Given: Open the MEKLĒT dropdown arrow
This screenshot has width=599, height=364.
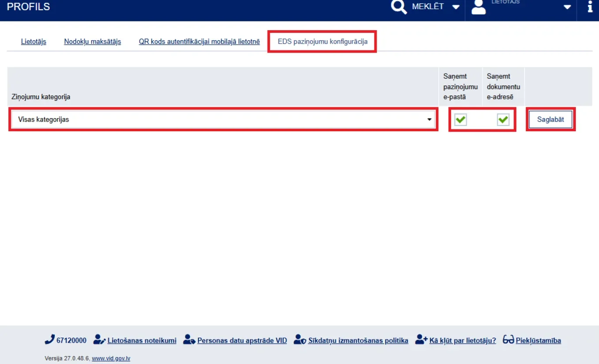Looking at the screenshot, I should 456,7.
